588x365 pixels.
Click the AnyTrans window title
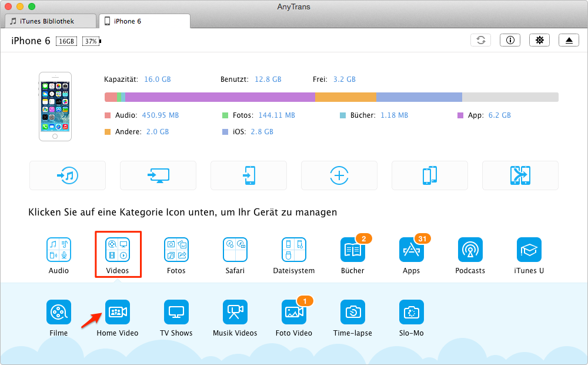[x=293, y=6]
